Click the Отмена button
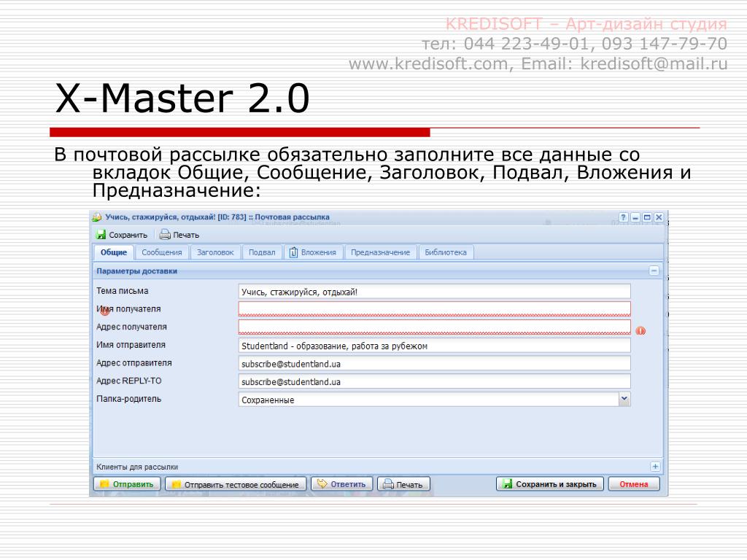 [x=634, y=484]
